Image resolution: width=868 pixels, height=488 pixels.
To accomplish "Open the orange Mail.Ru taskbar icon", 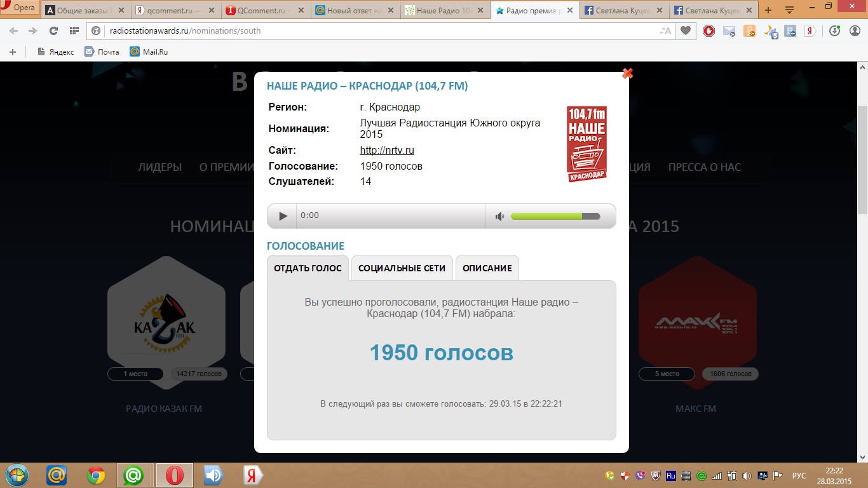I will 57,475.
